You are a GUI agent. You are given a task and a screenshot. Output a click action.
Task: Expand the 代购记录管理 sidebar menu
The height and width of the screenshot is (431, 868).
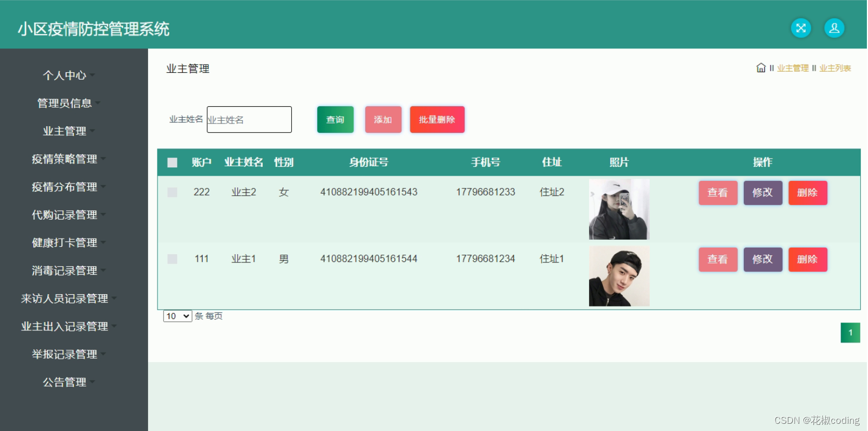(68, 215)
